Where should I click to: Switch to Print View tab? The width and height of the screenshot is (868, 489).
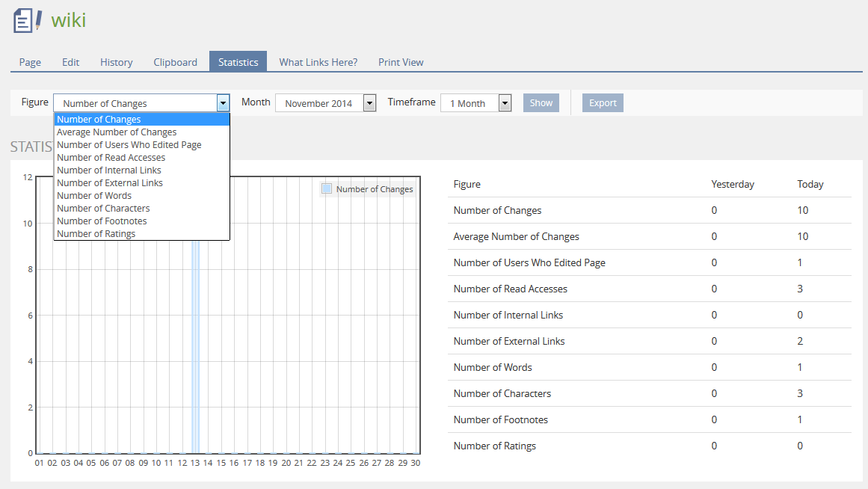pyautogui.click(x=401, y=62)
